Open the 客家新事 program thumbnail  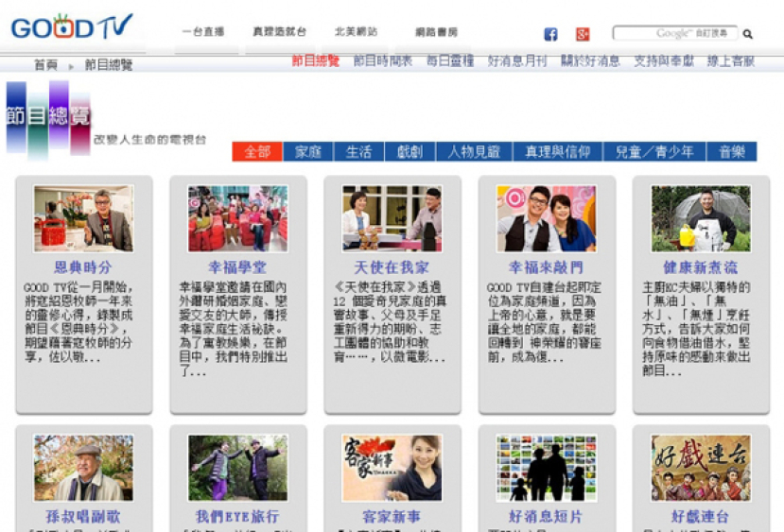(x=392, y=468)
